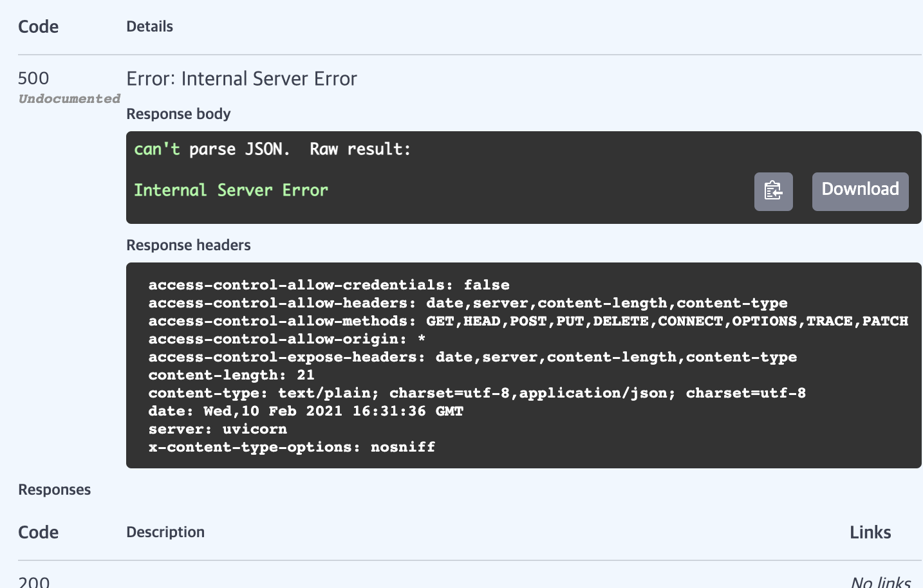Image resolution: width=923 pixels, height=588 pixels.
Task: Click the 'Links' column header
Action: 870,532
